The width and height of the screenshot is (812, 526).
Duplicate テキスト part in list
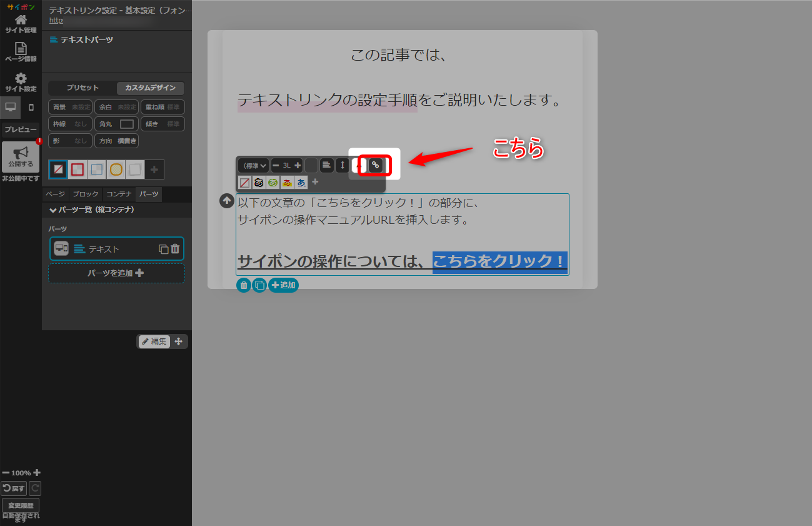[164, 249]
